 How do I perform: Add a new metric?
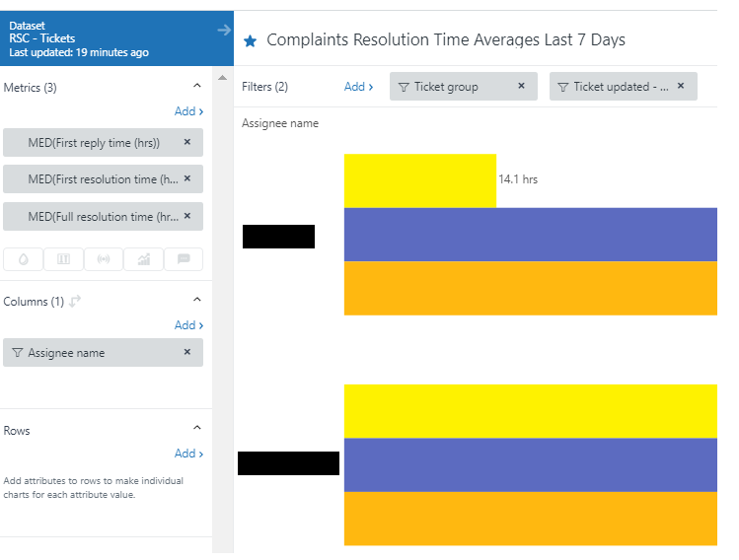[188, 112]
